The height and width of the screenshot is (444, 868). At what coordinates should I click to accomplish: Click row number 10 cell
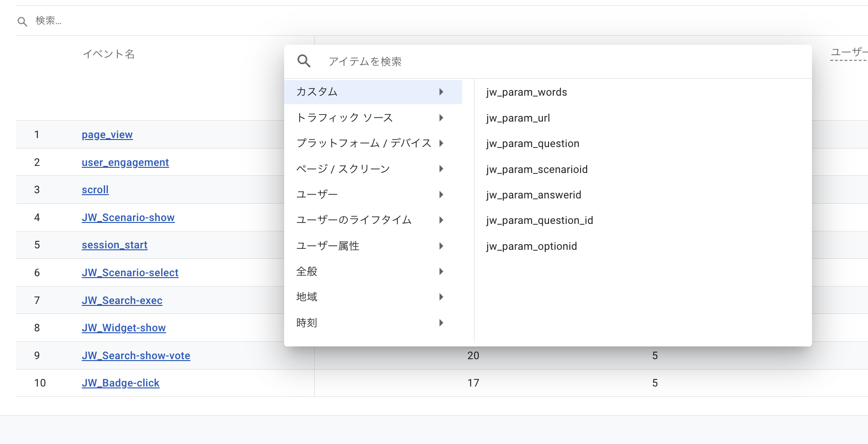click(40, 383)
